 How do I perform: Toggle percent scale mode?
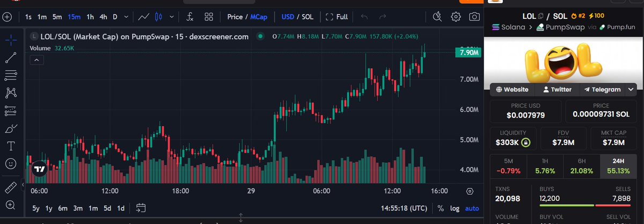click(x=441, y=208)
